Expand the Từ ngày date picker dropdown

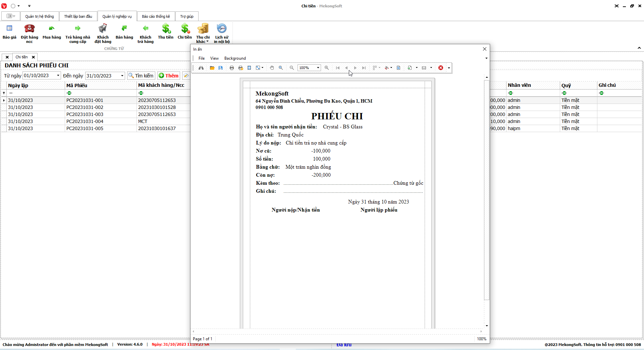tap(58, 75)
